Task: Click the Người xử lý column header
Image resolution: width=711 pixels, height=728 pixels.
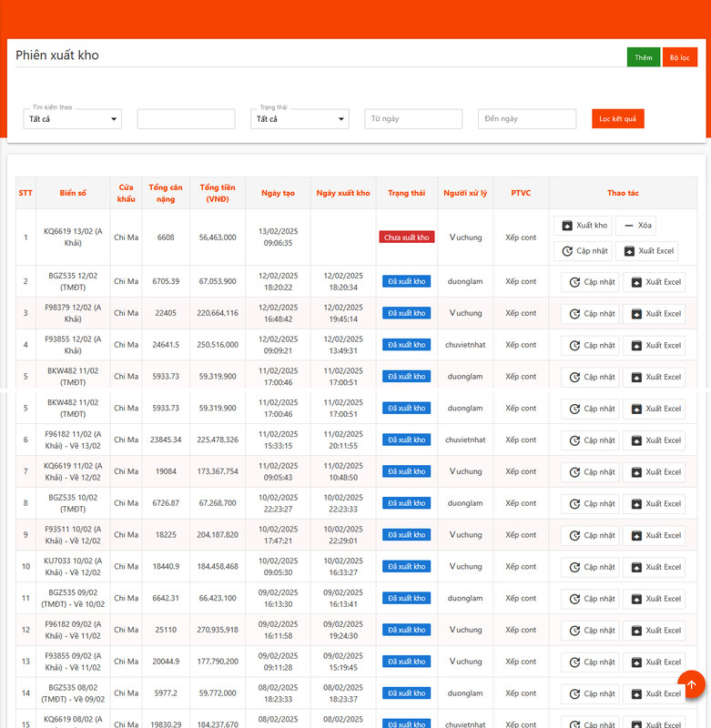Action: tap(465, 193)
